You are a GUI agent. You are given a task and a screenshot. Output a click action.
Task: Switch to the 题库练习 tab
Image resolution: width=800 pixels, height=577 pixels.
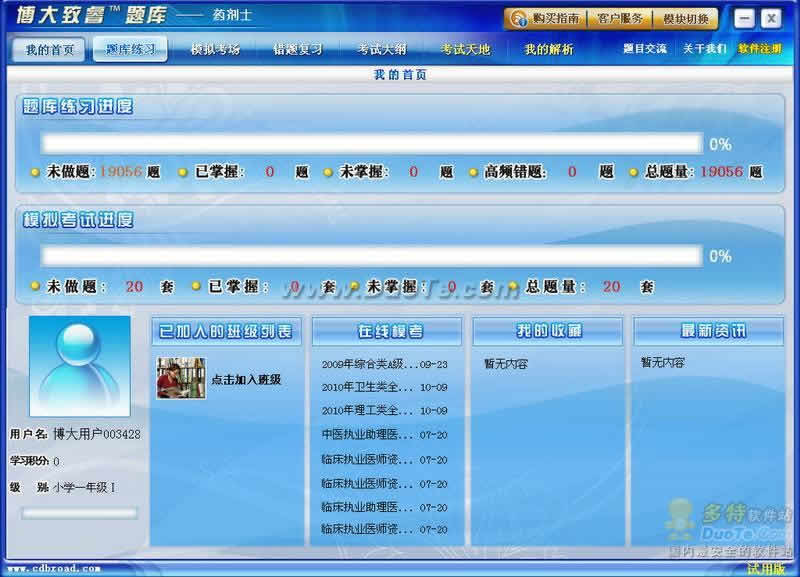click(130, 49)
